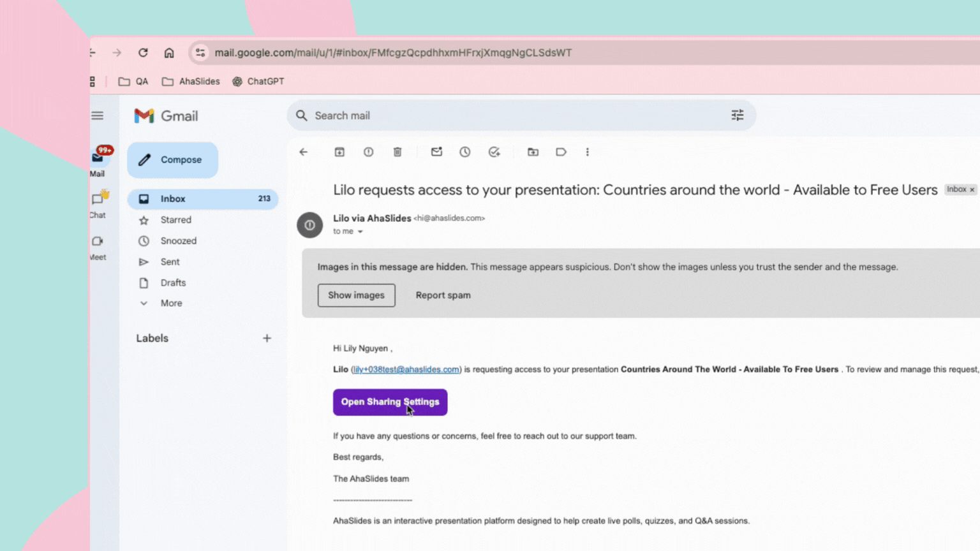Remove the Inbox label tag with x
The image size is (980, 551).
point(972,189)
